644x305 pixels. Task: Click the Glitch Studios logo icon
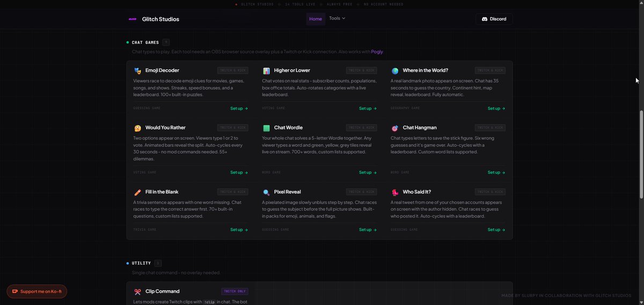click(x=132, y=19)
